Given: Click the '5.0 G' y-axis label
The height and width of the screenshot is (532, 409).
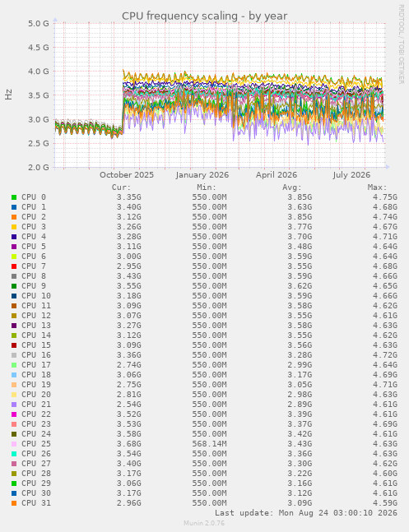Looking at the screenshot, I should (39, 23).
